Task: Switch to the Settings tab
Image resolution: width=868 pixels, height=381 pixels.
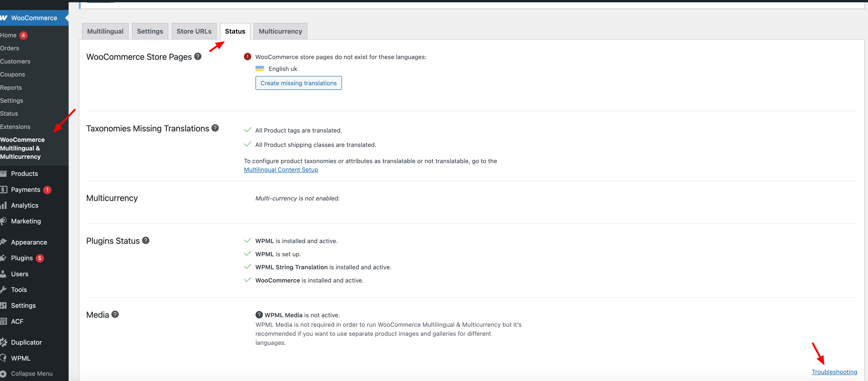Action: (150, 31)
